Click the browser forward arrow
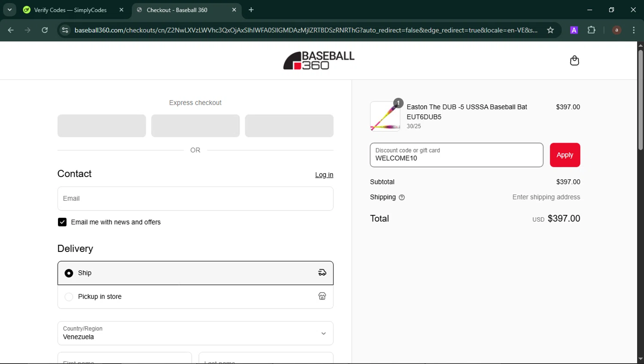The width and height of the screenshot is (644, 364). click(28, 30)
